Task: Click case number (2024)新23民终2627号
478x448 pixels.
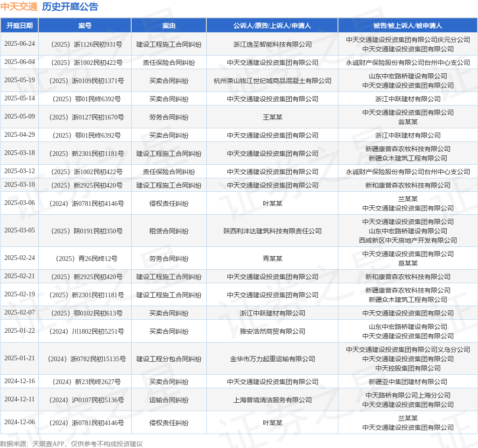Action: (x=85, y=382)
